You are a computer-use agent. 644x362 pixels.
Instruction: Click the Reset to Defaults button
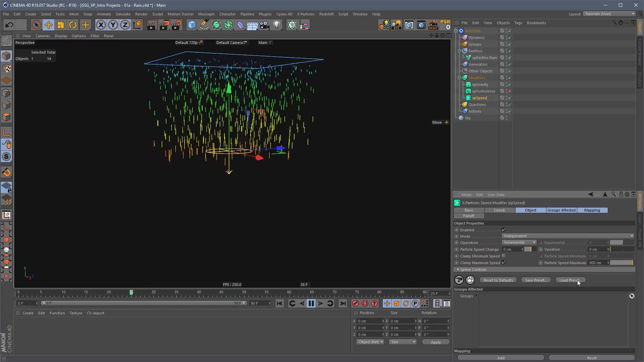click(x=498, y=280)
